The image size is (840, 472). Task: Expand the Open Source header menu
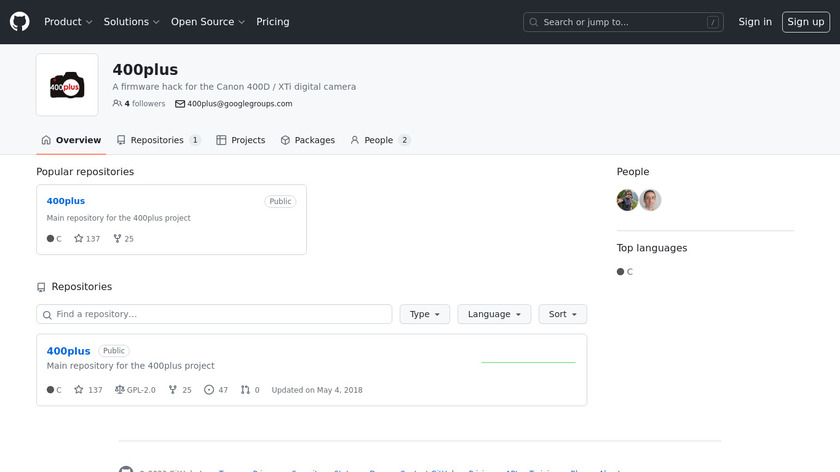click(208, 22)
